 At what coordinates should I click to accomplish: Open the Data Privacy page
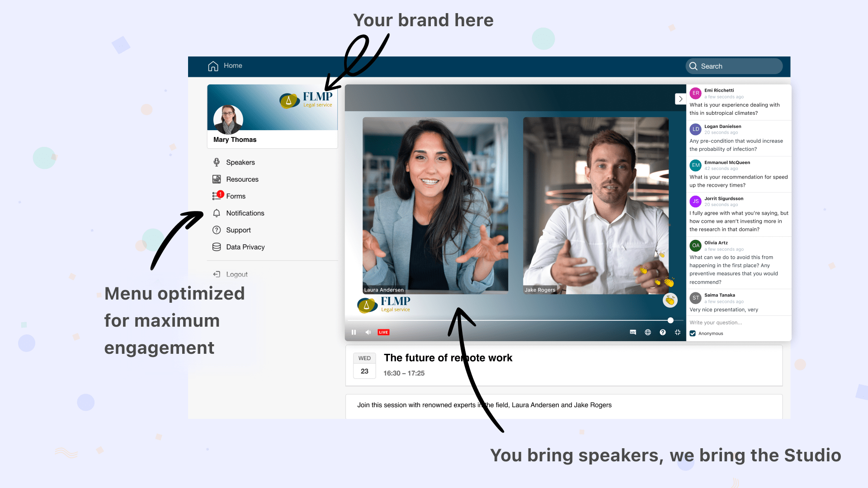coord(245,247)
